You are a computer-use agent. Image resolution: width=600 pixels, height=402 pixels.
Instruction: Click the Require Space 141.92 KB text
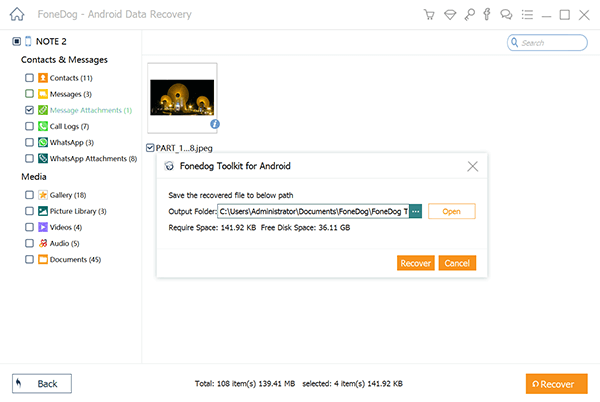coord(212,228)
